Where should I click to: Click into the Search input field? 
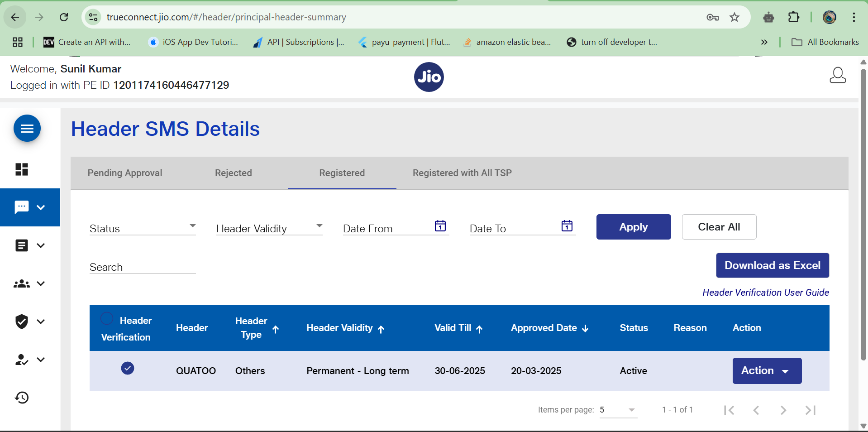coord(143,267)
